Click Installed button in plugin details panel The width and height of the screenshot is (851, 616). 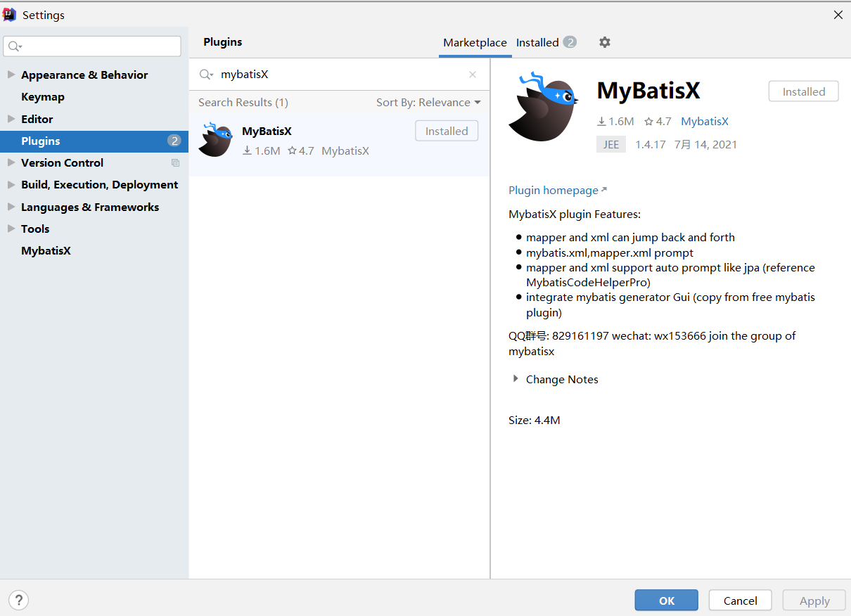tap(803, 91)
